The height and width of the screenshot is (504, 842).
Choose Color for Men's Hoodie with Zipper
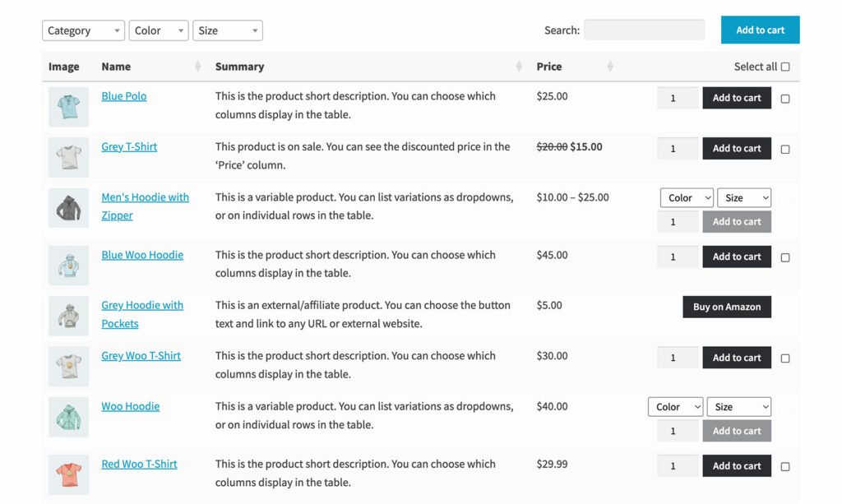pos(687,197)
